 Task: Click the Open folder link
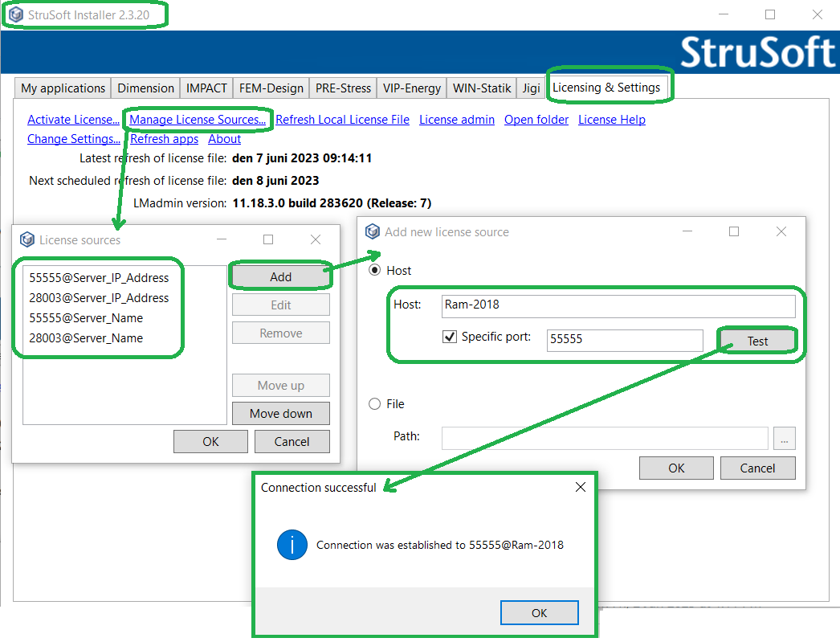tap(536, 120)
